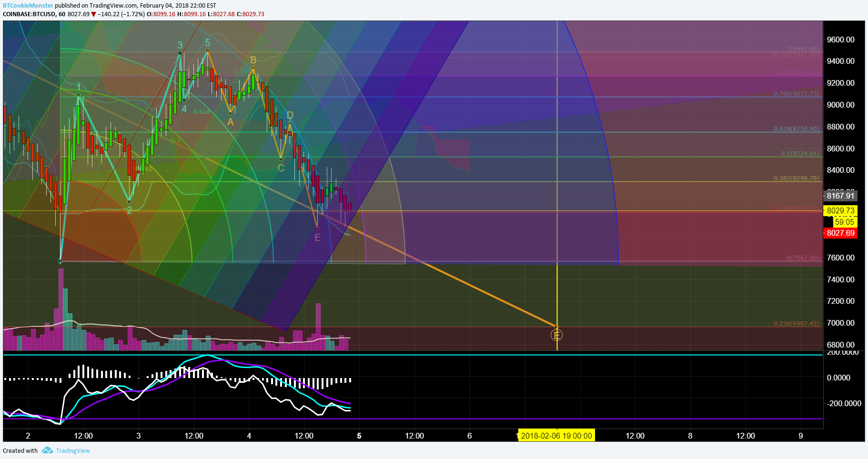
Task: Select the COINBASE:BTCUSD symbol title
Action: pos(29,14)
